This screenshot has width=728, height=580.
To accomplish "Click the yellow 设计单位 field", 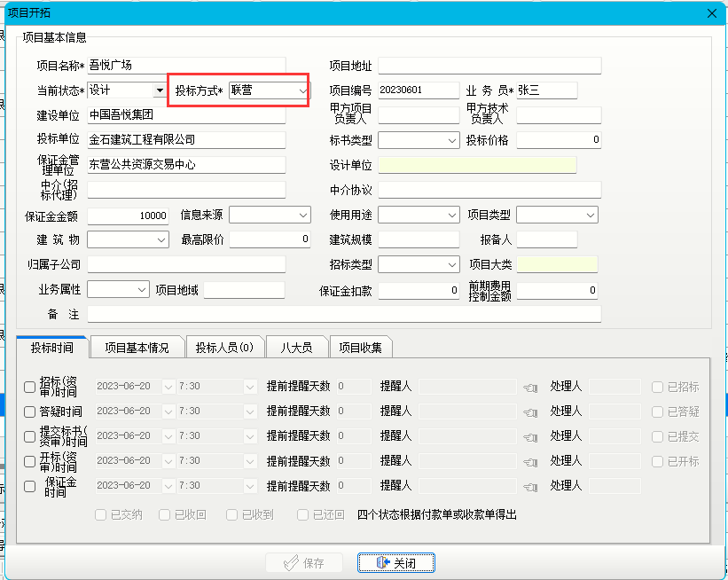I will pos(477,165).
